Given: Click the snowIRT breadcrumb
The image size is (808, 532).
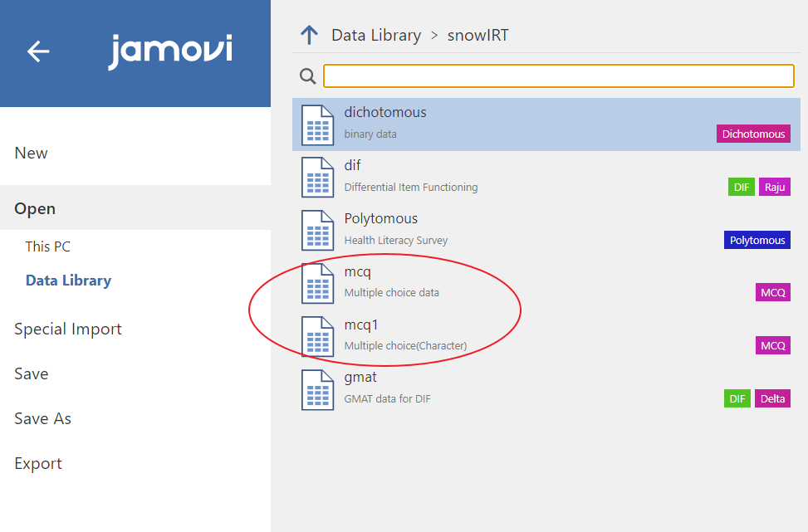Looking at the screenshot, I should coord(477,35).
